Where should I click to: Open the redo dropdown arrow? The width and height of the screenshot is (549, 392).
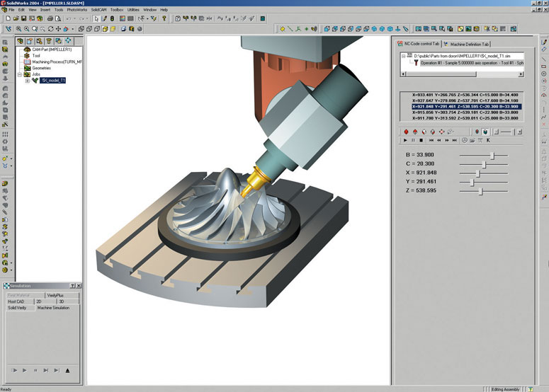point(87,18)
